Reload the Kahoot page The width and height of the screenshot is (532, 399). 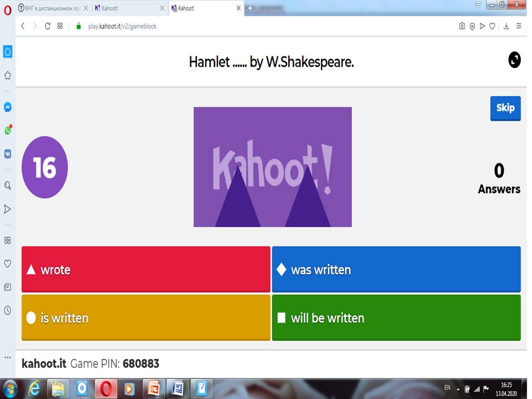(x=48, y=26)
